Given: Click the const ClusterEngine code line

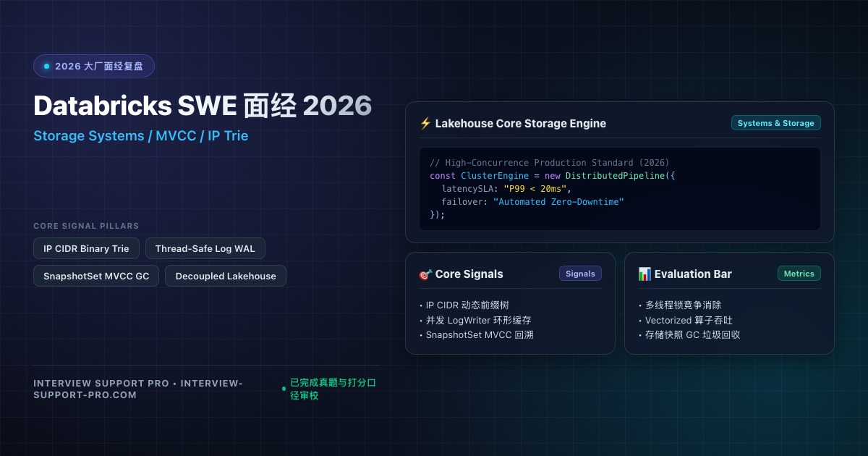Looking at the screenshot, I should click(553, 176).
